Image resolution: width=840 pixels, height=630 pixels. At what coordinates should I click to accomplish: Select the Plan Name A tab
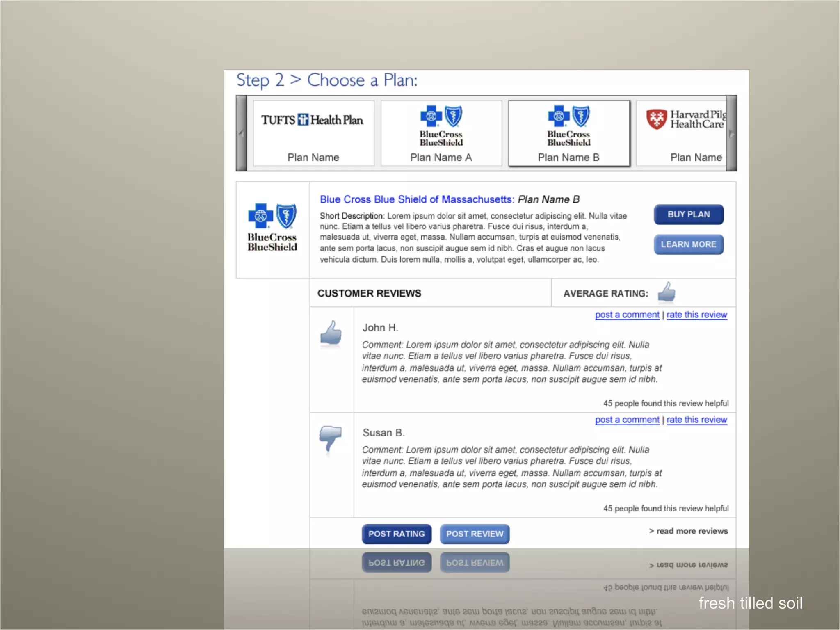click(441, 157)
